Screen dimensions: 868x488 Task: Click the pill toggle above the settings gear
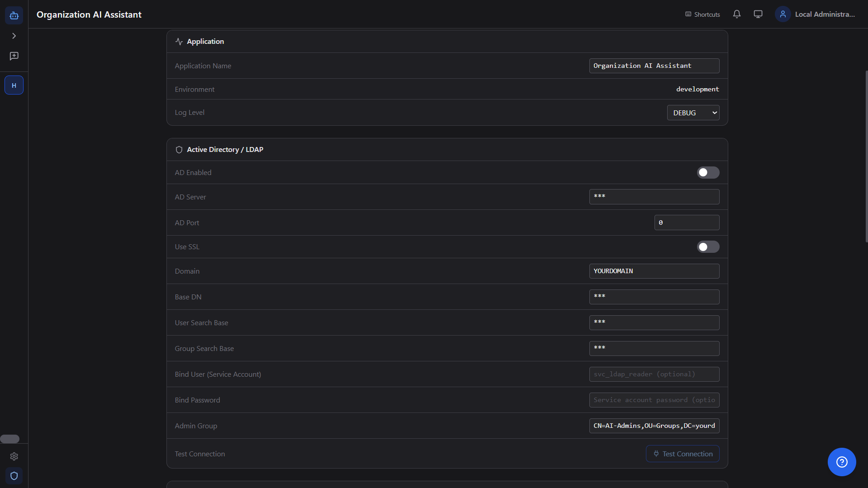tap(10, 439)
